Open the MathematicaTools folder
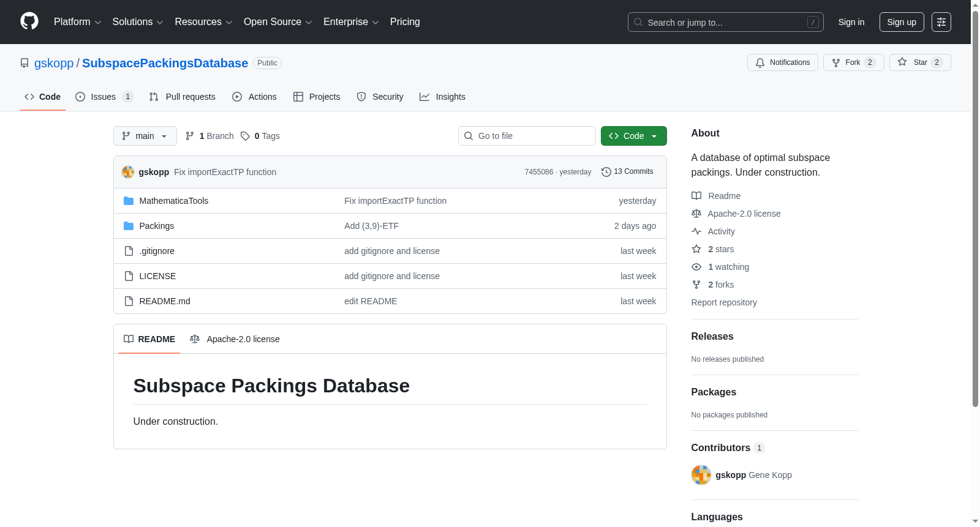980x527 pixels. point(174,201)
